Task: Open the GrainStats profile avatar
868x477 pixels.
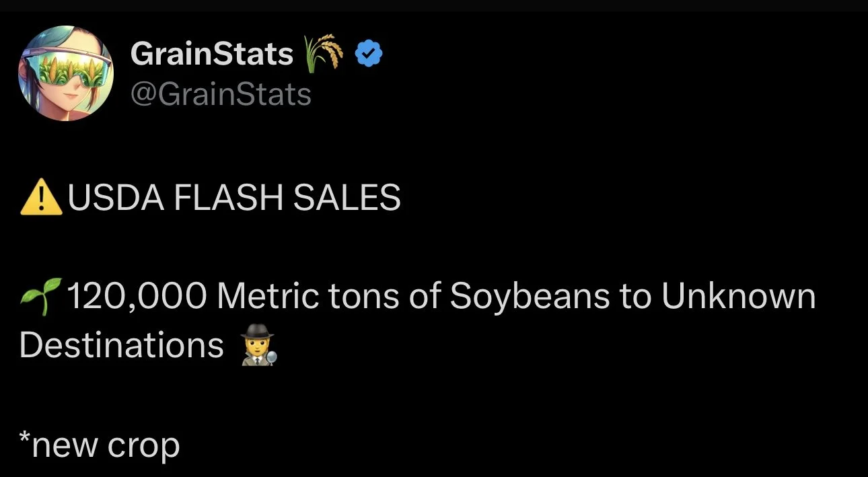Action: (x=66, y=73)
